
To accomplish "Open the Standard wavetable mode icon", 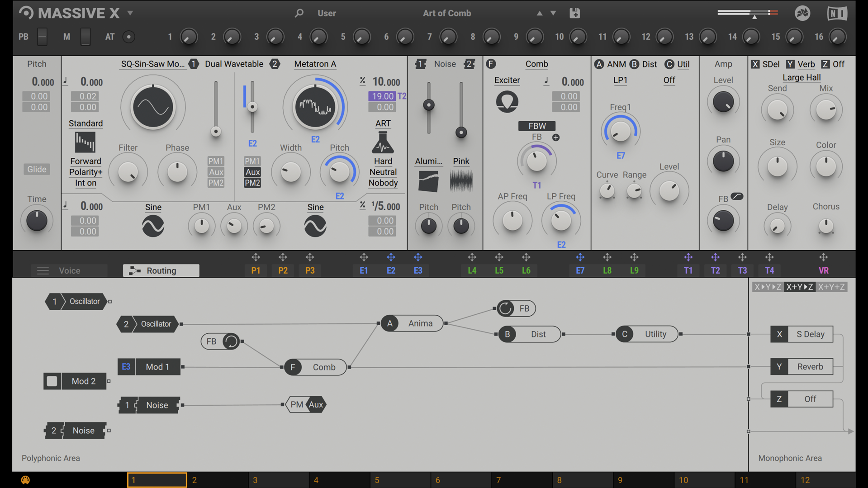I will pos(85,142).
